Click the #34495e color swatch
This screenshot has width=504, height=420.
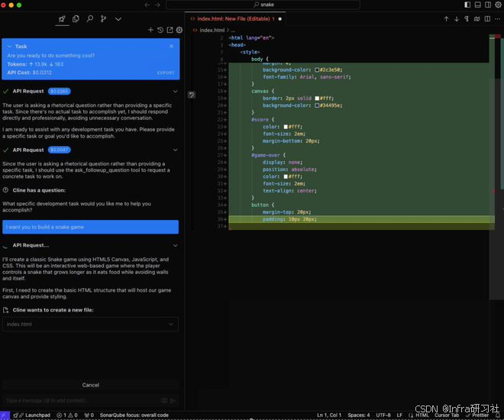point(317,105)
